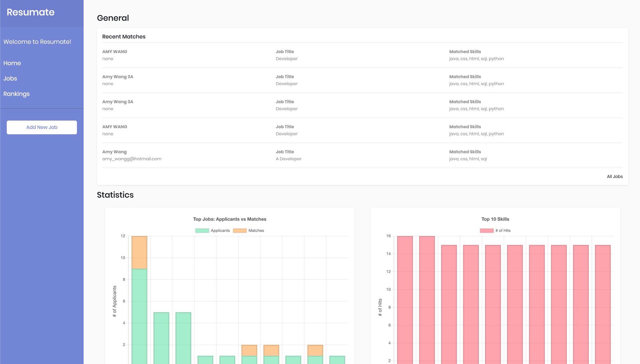Open the All Jobs link
This screenshot has width=640, height=364.
(615, 177)
